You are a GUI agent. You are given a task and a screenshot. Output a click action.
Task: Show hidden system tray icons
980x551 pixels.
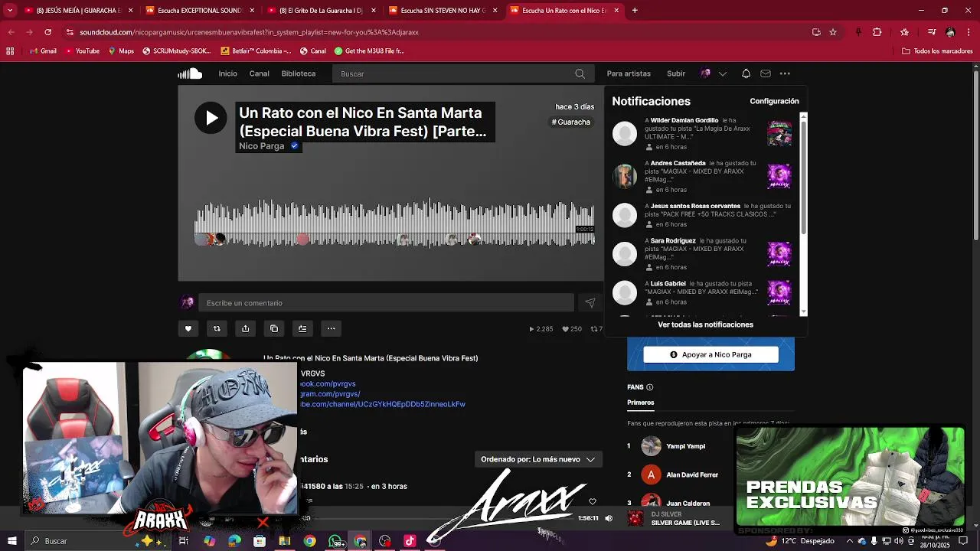tap(850, 541)
